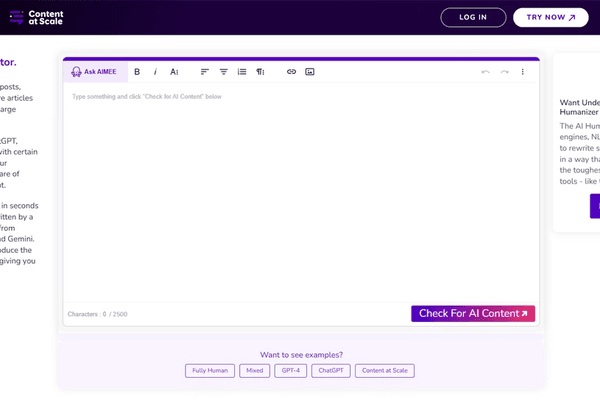Undo the last edit
The height and width of the screenshot is (400, 600).
(x=486, y=72)
